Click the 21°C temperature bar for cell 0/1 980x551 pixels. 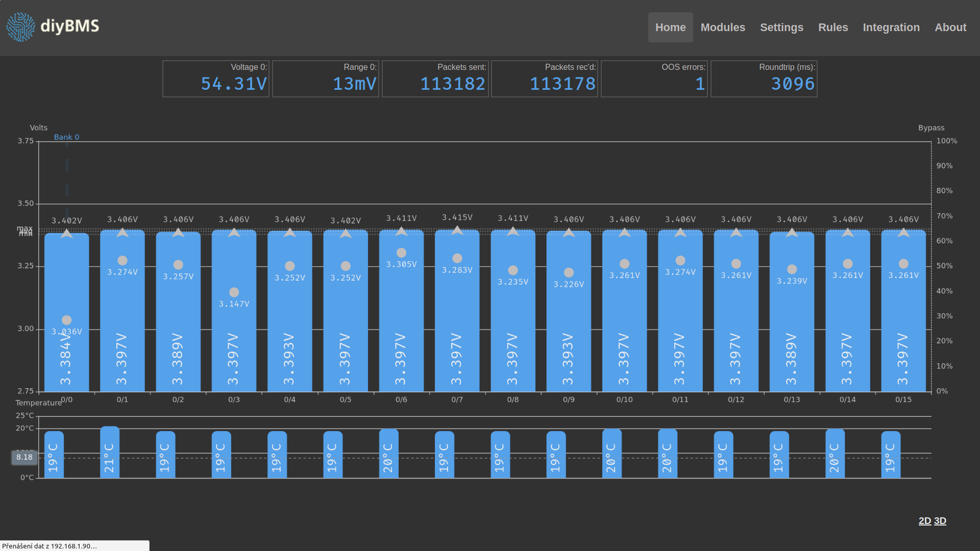pyautogui.click(x=110, y=453)
